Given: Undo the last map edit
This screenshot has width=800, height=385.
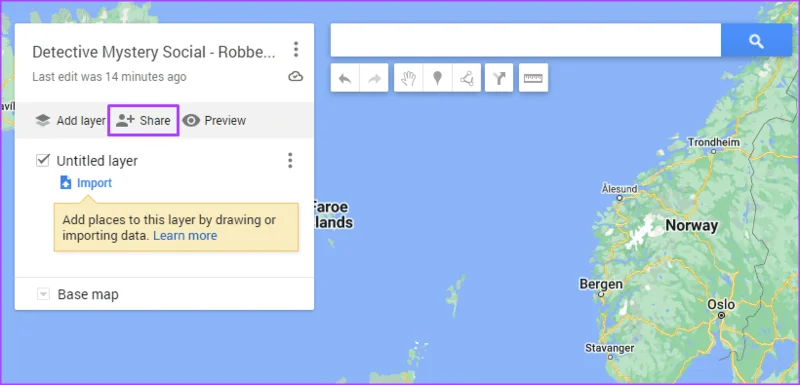Looking at the screenshot, I should (x=345, y=78).
